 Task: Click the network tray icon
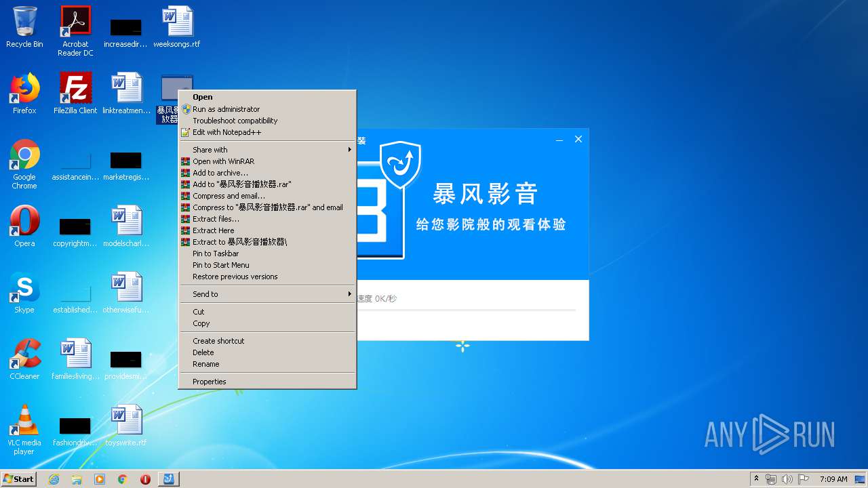point(771,479)
